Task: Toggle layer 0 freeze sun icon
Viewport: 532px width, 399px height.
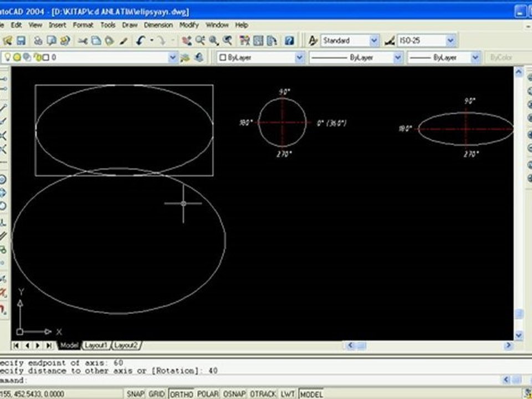Action: 17,57
